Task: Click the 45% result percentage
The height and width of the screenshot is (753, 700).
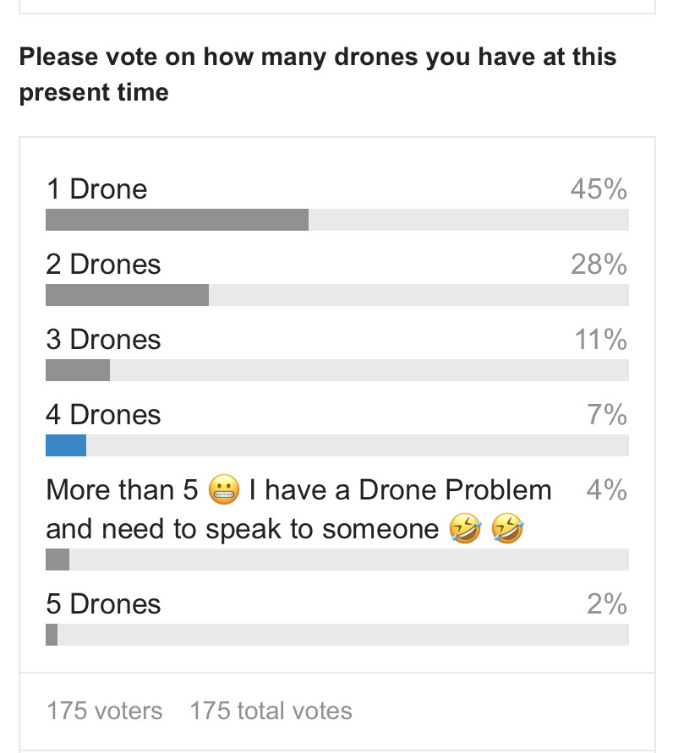Action: pos(598,189)
